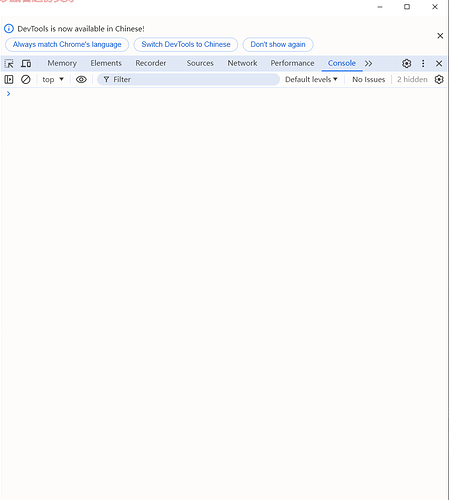Click Switch DevTools to Chinese button

click(186, 44)
